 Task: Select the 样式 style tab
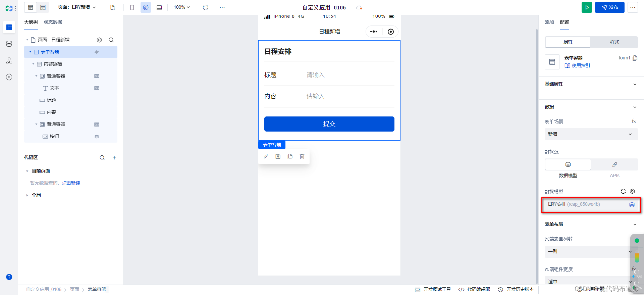coord(614,42)
